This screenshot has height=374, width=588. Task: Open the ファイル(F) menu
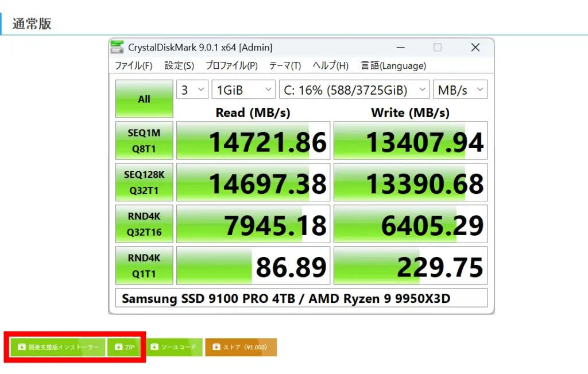coord(133,66)
